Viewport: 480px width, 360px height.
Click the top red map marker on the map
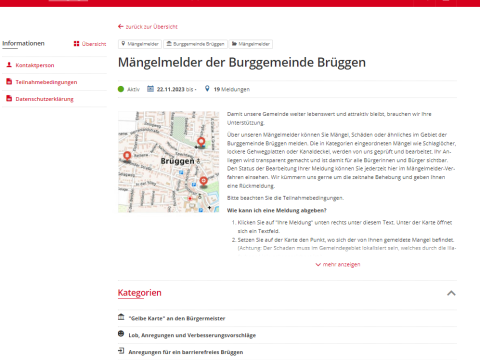click(201, 143)
